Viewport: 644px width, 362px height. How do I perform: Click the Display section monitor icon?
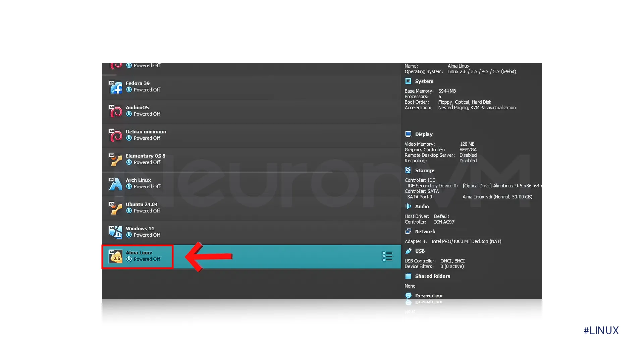tap(408, 134)
